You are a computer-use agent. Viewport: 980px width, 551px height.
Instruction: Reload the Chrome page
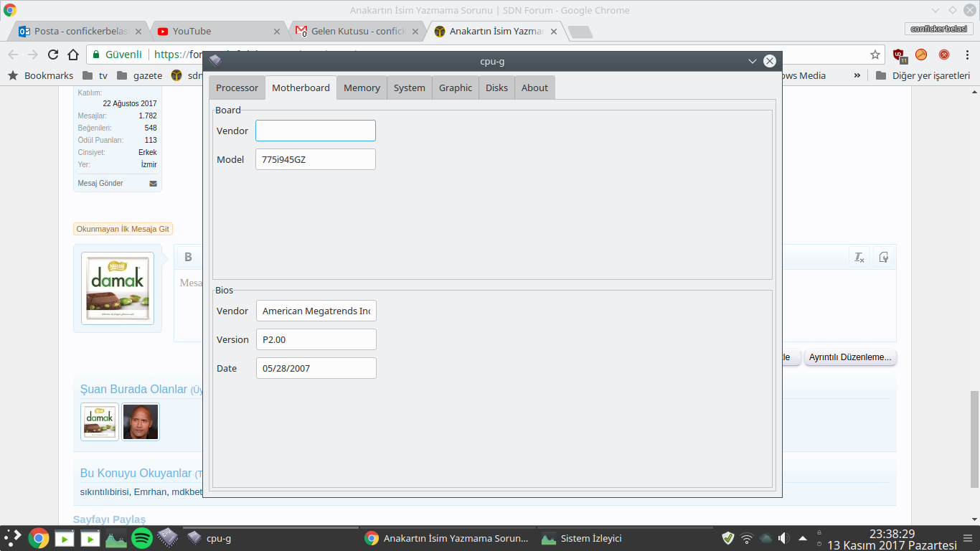[53, 55]
